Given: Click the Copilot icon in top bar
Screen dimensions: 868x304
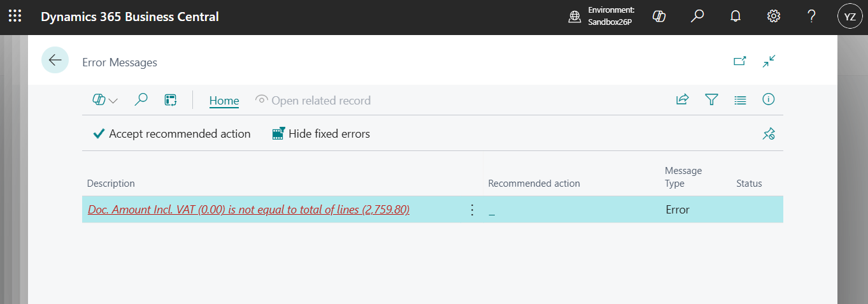Looking at the screenshot, I should click(x=659, y=17).
